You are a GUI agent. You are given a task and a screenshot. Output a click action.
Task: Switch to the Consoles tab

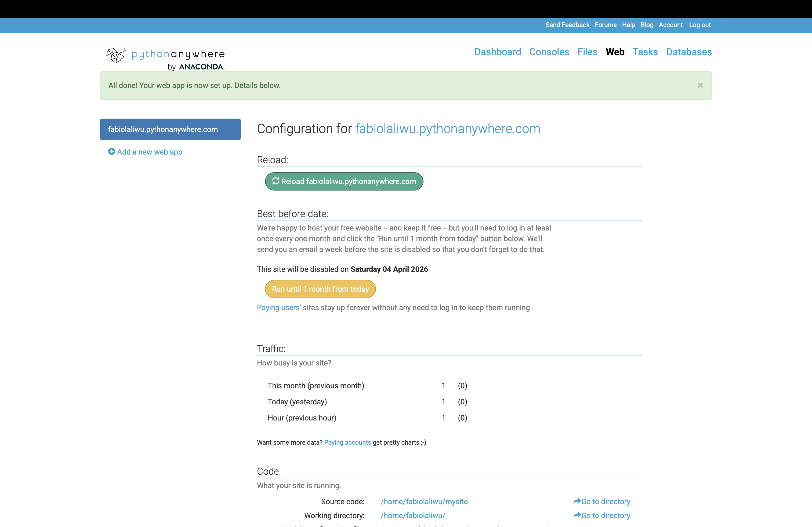(x=549, y=52)
